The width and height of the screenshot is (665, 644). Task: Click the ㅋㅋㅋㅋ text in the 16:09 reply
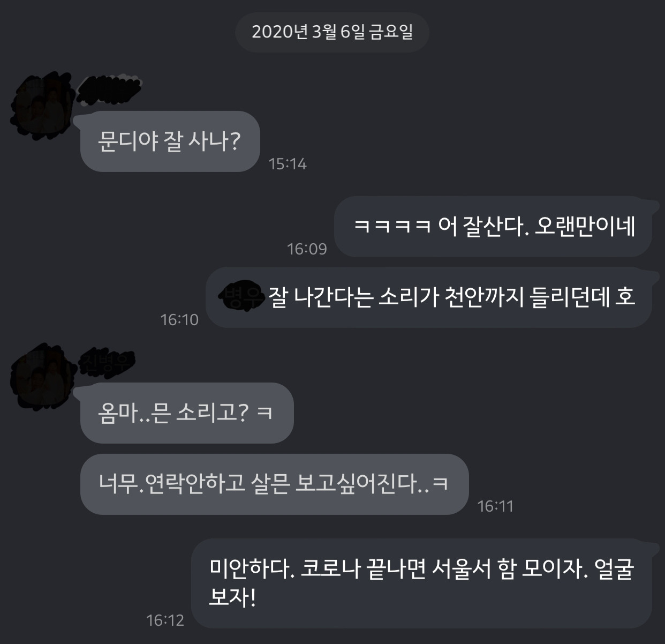[x=392, y=227]
